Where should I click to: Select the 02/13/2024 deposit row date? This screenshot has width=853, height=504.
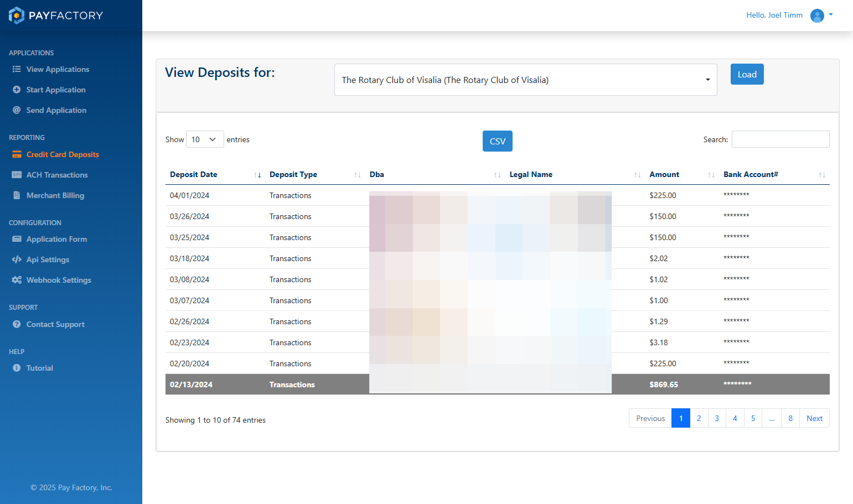[191, 385]
